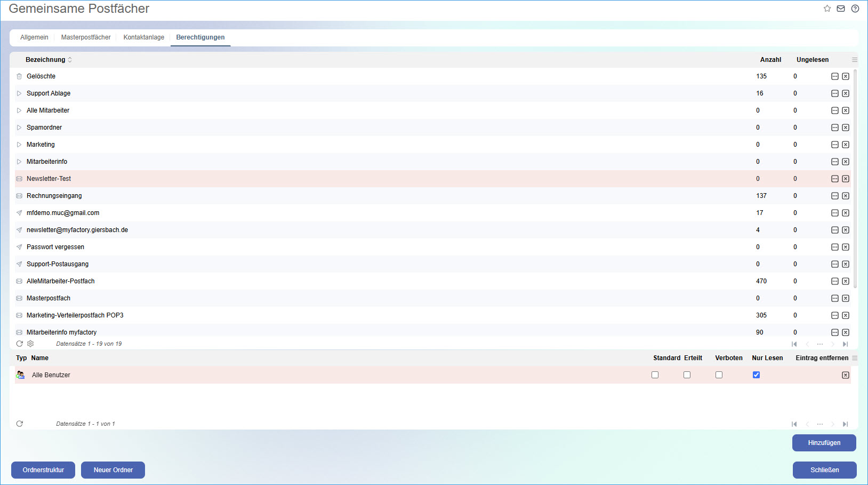Open more pages ellipsis in folder pager
Screen dimensions: 868x485
coord(820,344)
